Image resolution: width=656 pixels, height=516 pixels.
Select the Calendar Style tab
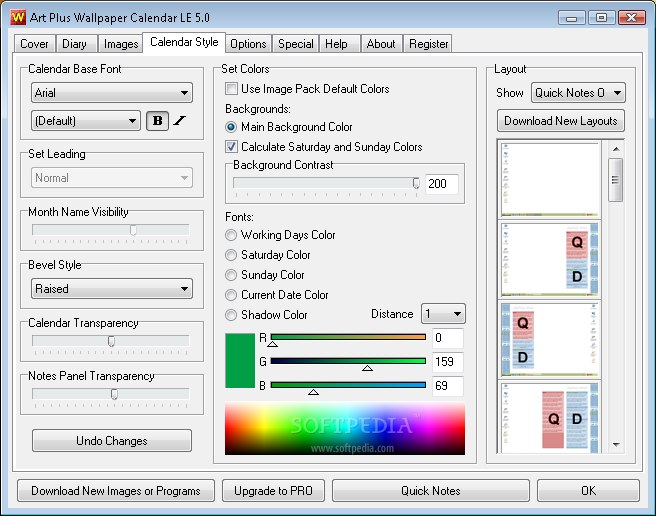coord(184,42)
